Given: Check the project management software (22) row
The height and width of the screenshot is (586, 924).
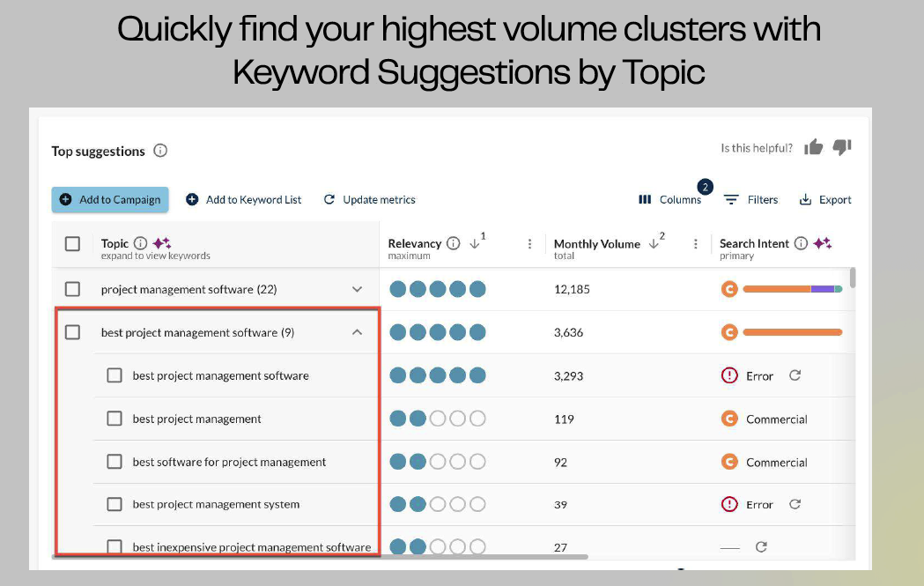Looking at the screenshot, I should click(73, 289).
